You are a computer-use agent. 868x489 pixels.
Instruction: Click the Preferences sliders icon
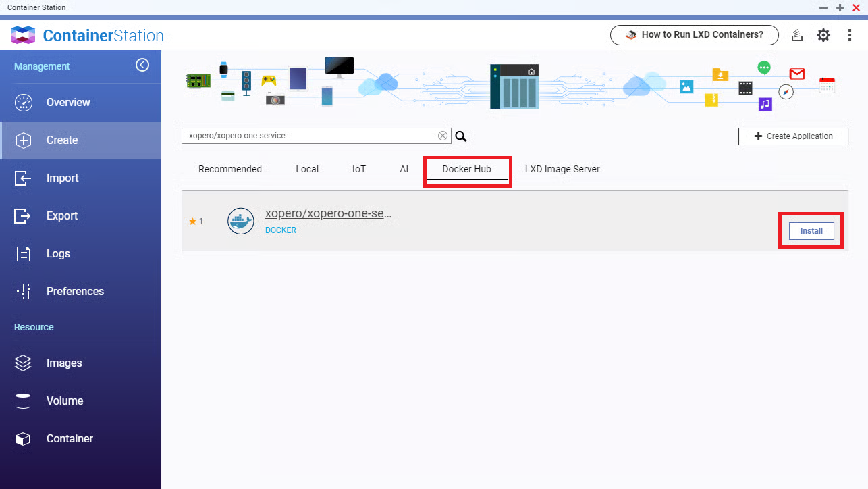point(23,292)
